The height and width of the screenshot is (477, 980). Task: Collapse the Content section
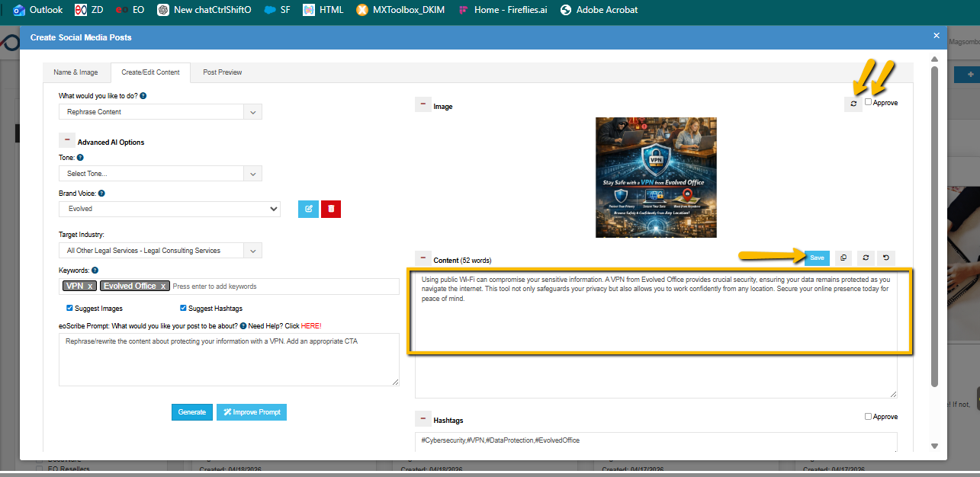[423, 259]
